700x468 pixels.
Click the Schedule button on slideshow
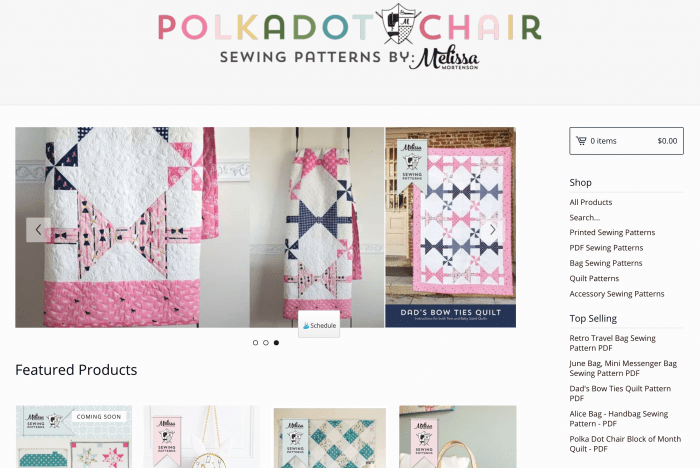coord(319,325)
